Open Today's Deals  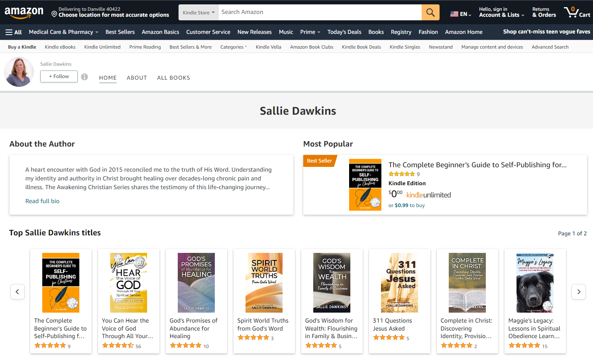(x=344, y=32)
